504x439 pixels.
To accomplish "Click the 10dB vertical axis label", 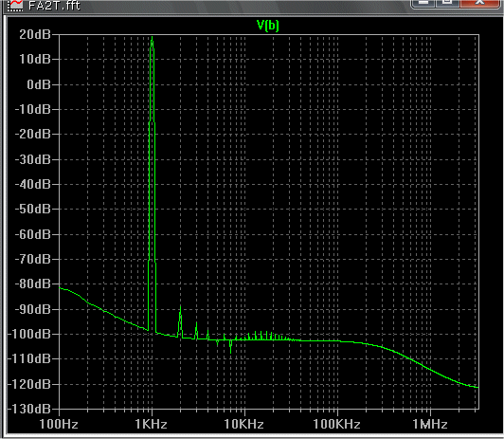I will [35, 59].
